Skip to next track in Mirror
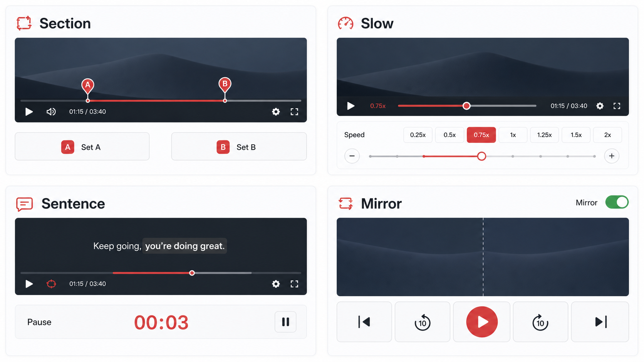The width and height of the screenshot is (644, 362). [600, 322]
